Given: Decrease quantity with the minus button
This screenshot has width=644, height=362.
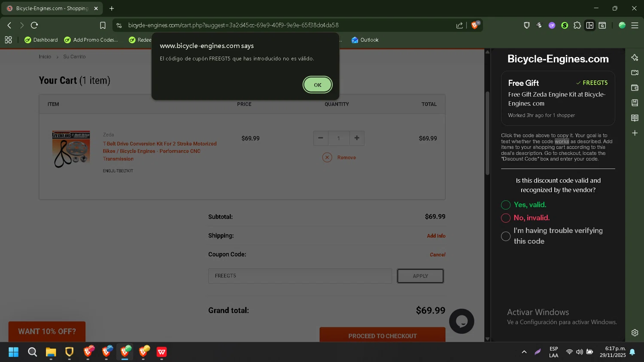Looking at the screenshot, I should point(320,138).
